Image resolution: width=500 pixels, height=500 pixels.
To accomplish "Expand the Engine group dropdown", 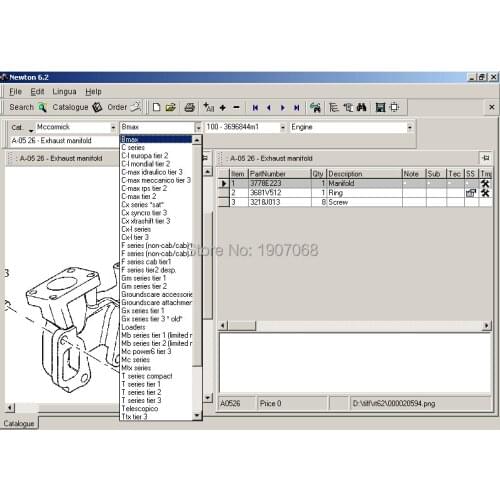I will [x=410, y=127].
